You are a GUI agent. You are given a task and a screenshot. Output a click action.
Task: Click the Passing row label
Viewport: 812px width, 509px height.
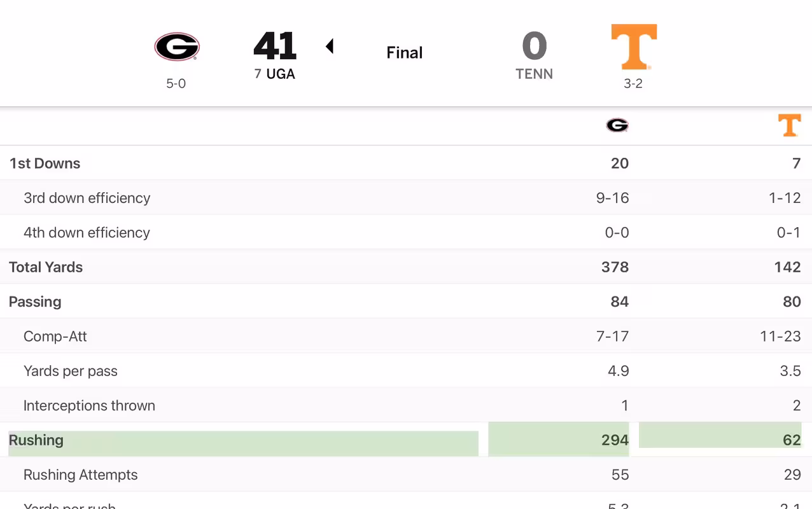(x=35, y=302)
